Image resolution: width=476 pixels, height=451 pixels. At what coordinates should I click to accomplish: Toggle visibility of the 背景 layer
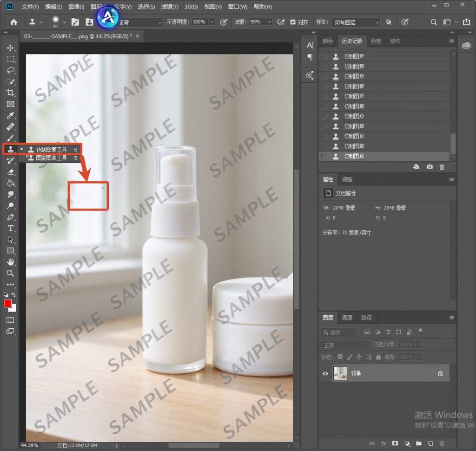click(x=325, y=373)
